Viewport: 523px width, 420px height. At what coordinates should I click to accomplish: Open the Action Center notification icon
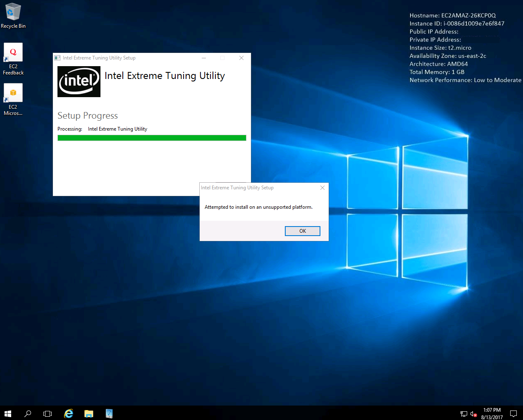pos(513,414)
